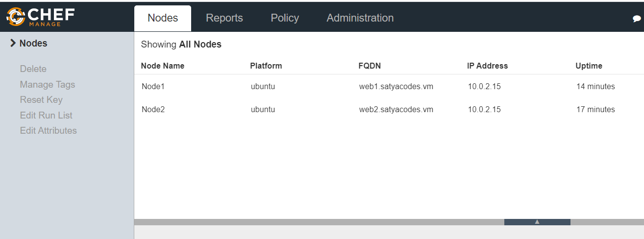Select the Node2 row

(x=153, y=110)
